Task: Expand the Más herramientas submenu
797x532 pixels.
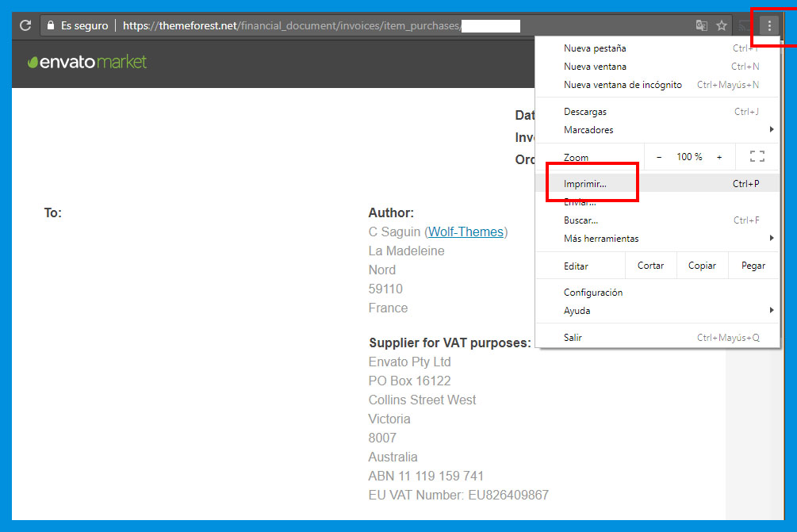Action: tap(657, 239)
